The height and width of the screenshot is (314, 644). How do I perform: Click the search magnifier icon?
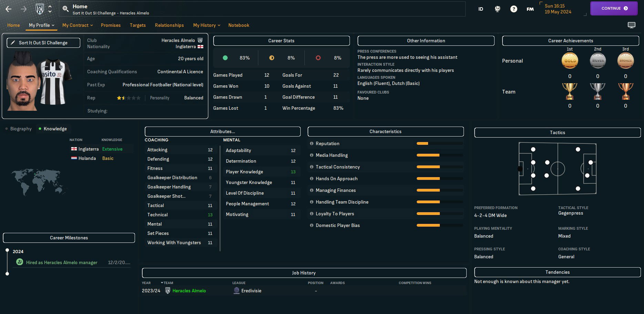click(x=65, y=9)
